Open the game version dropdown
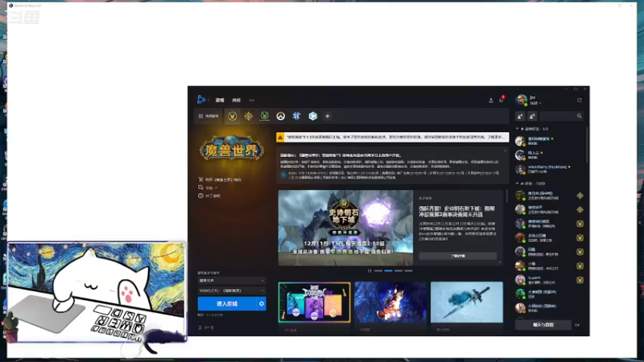The width and height of the screenshot is (644, 362). click(232, 281)
